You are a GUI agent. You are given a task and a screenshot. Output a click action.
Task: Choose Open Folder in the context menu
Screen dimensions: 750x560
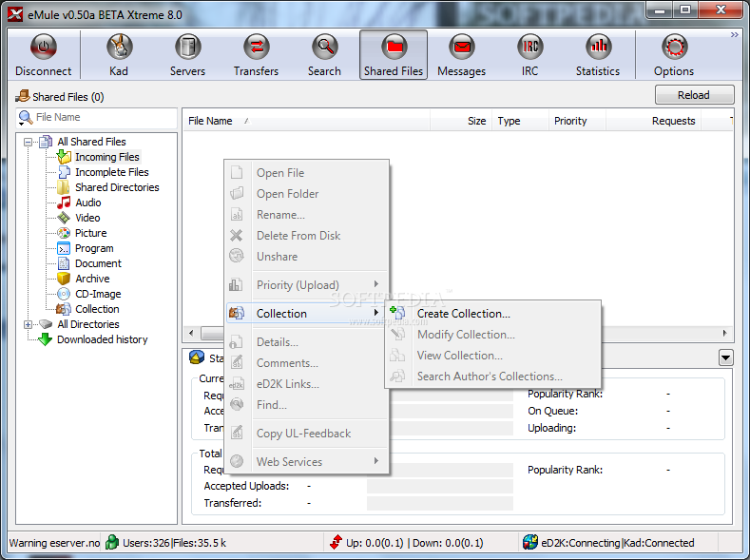click(x=307, y=194)
